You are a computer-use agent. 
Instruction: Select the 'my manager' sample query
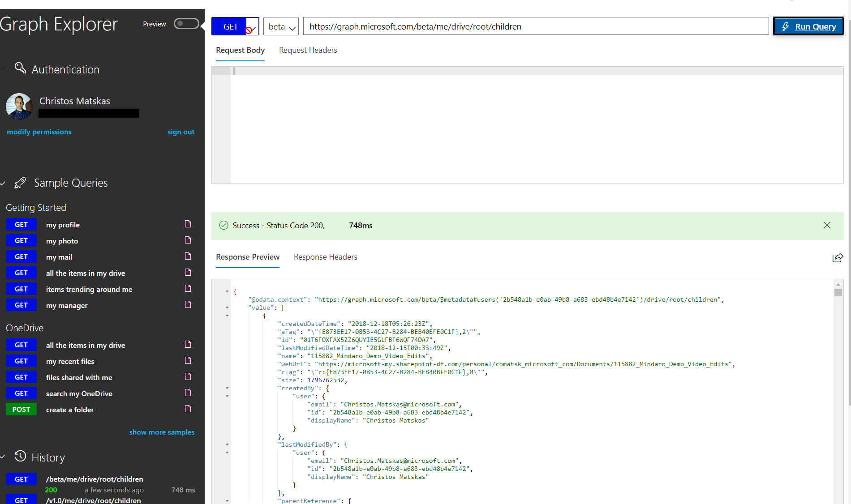pyautogui.click(x=67, y=305)
